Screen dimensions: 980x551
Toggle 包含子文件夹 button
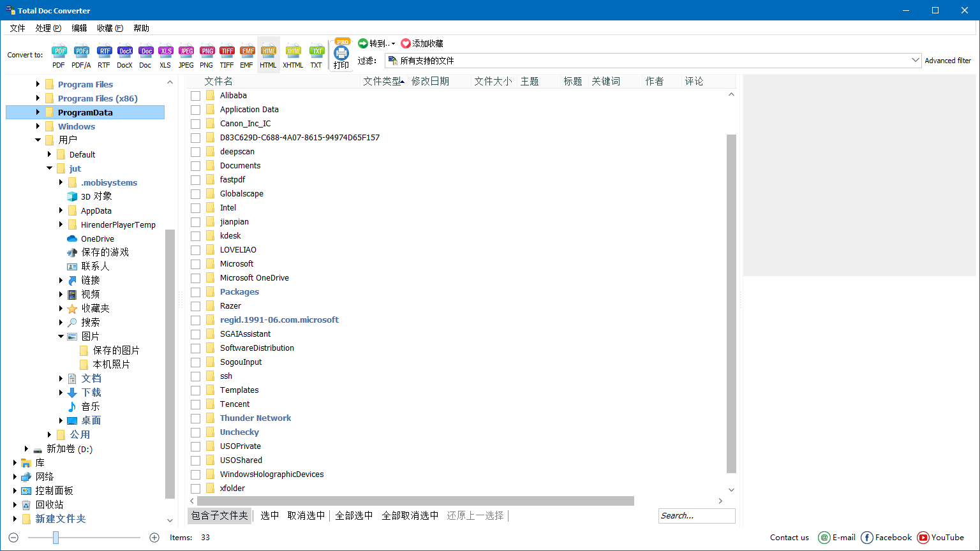pyautogui.click(x=219, y=515)
